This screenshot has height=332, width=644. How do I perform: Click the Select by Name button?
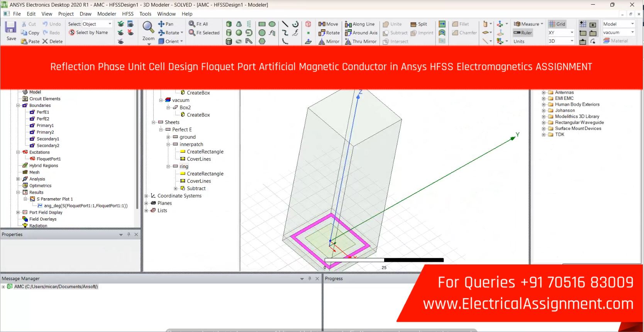click(88, 33)
